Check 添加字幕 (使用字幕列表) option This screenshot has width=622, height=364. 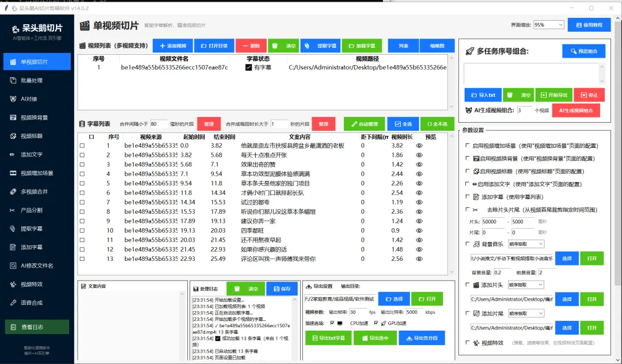(x=468, y=196)
